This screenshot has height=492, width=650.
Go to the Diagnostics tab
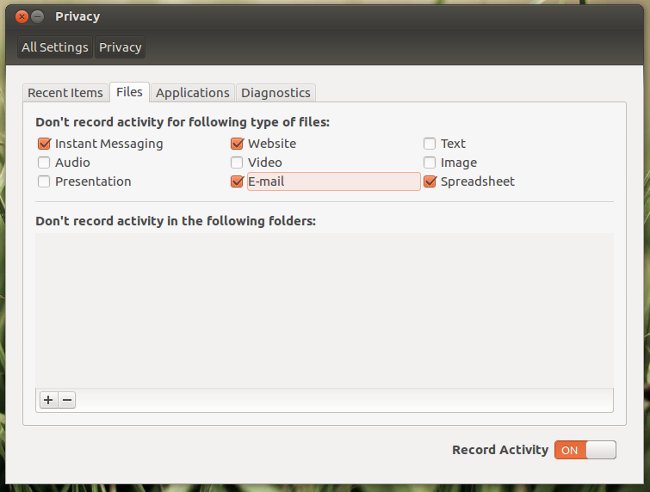(275, 93)
